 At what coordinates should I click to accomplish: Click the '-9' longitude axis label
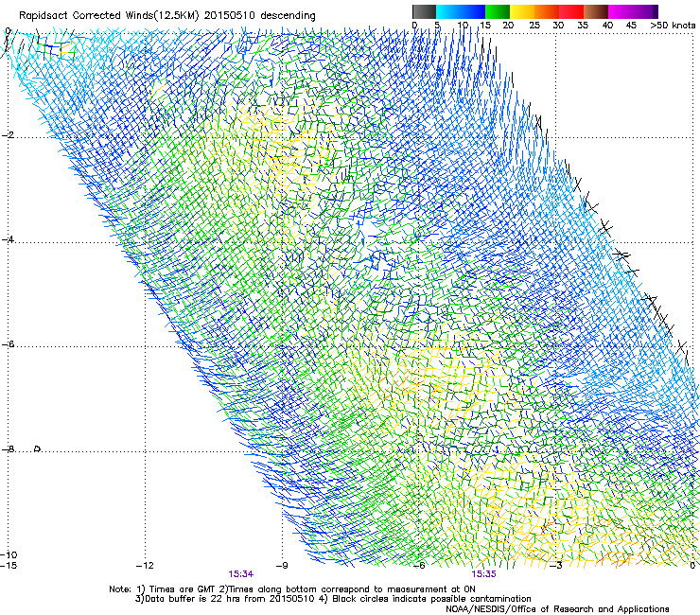click(282, 566)
